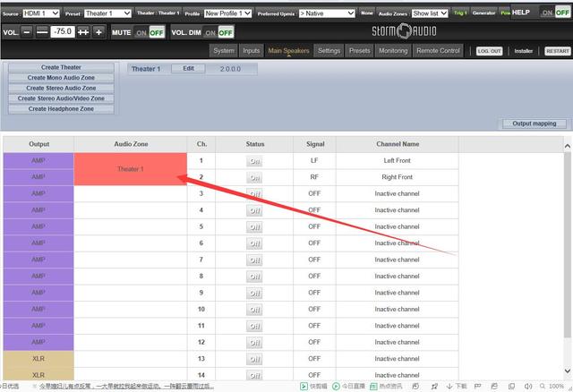Open the Monitoring tab
The image size is (573, 392).
[392, 51]
